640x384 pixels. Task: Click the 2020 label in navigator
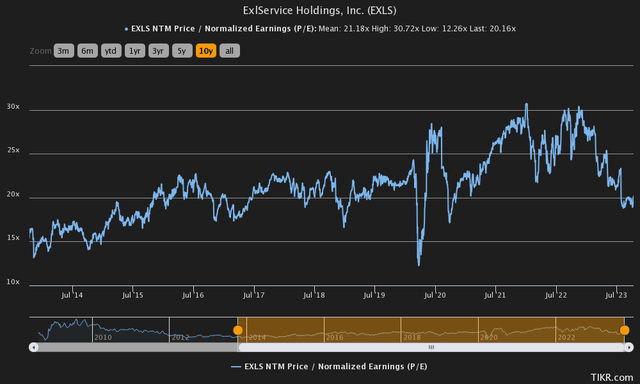(x=489, y=337)
